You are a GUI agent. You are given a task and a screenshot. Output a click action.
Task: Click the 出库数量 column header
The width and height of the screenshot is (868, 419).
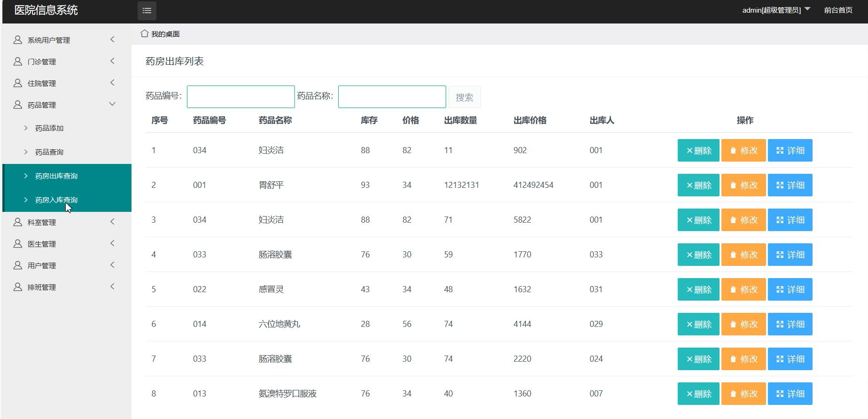[x=460, y=120]
